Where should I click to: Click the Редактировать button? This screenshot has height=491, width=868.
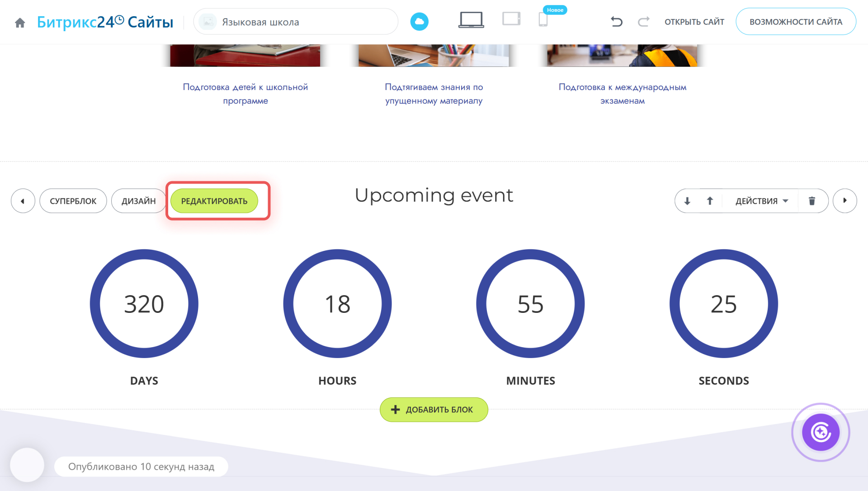214,201
